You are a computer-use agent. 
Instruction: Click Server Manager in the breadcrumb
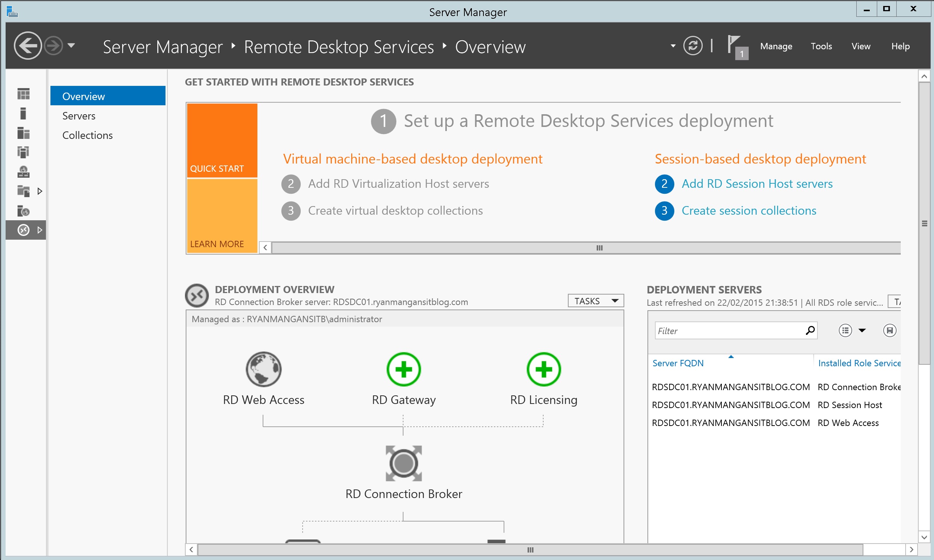click(163, 47)
